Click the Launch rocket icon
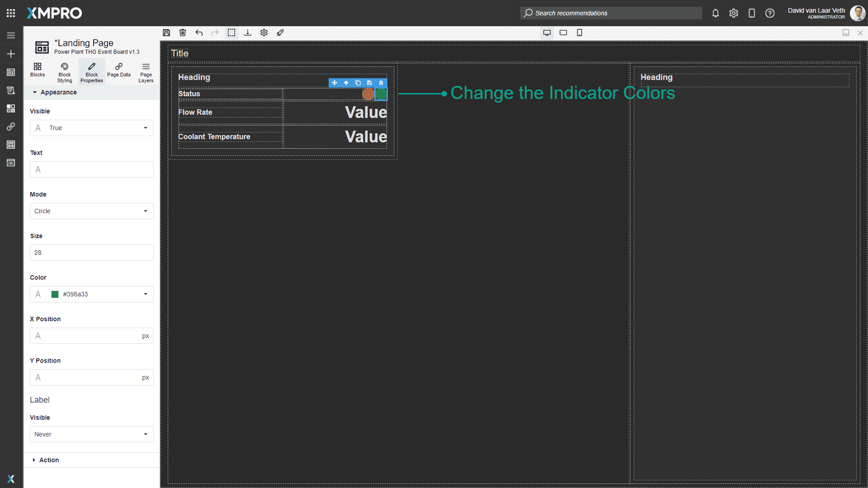 point(280,33)
